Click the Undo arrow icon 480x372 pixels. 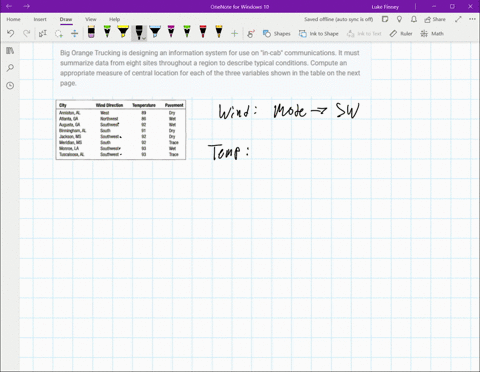pos(11,33)
